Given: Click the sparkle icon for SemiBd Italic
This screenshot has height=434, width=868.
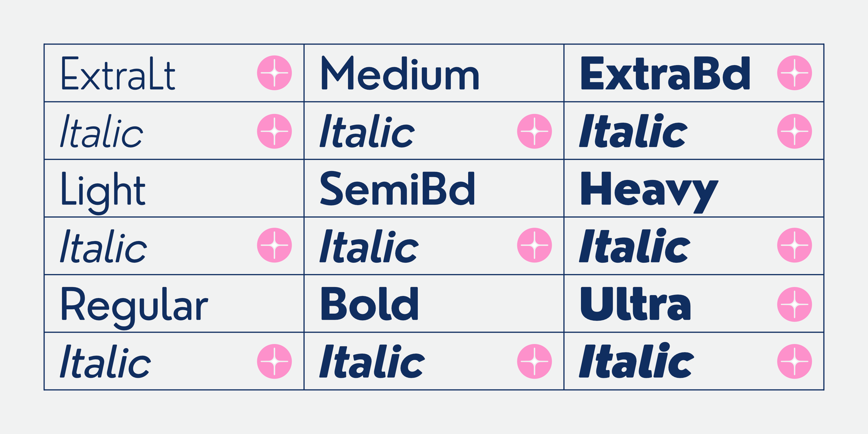Looking at the screenshot, I should tap(534, 245).
